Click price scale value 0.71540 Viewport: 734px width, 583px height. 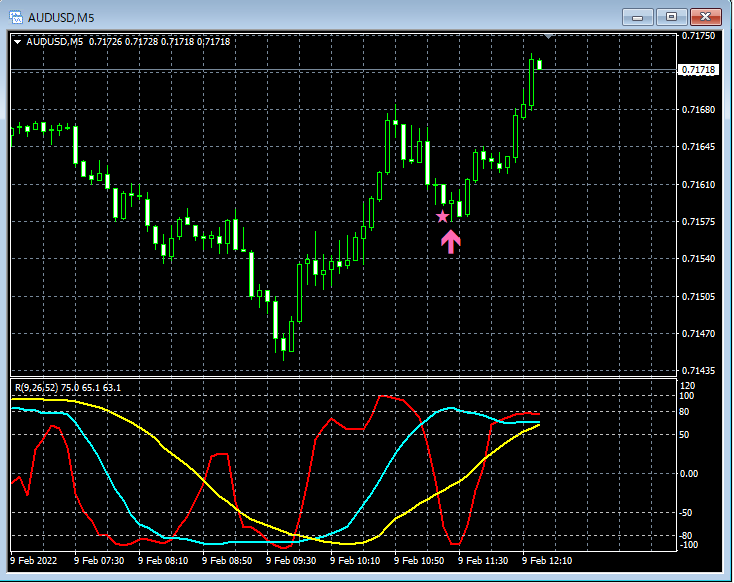pos(698,258)
